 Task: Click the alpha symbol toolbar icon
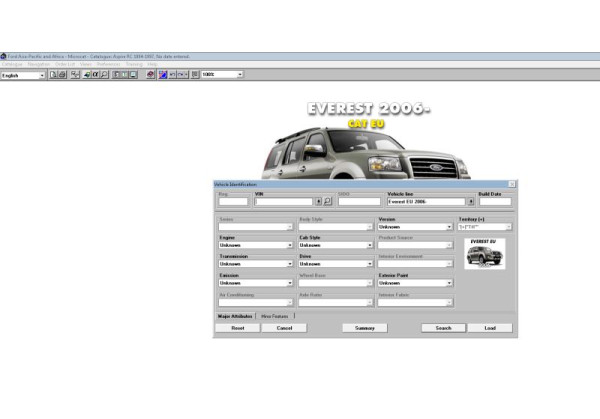[x=93, y=75]
